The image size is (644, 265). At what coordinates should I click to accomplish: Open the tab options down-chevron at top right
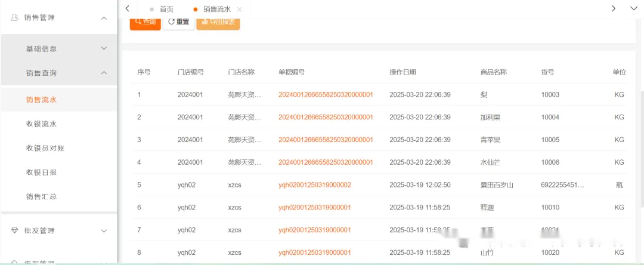coord(633,8)
